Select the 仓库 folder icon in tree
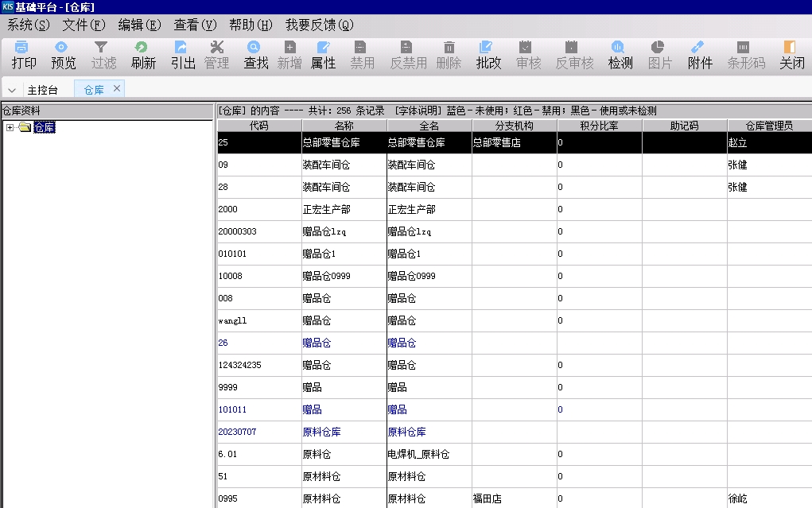 click(25, 127)
